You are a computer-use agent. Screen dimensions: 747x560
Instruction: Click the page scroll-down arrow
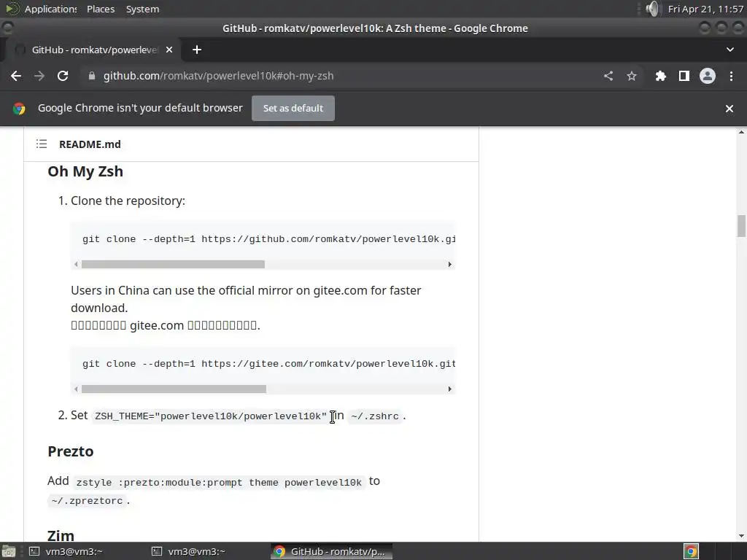[x=741, y=536]
